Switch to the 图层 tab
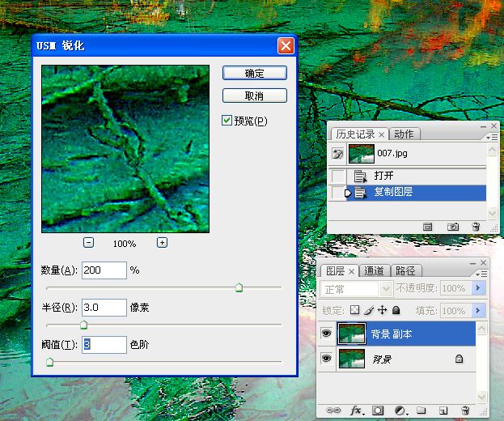Viewport: 504px width, 421px height. click(x=335, y=271)
